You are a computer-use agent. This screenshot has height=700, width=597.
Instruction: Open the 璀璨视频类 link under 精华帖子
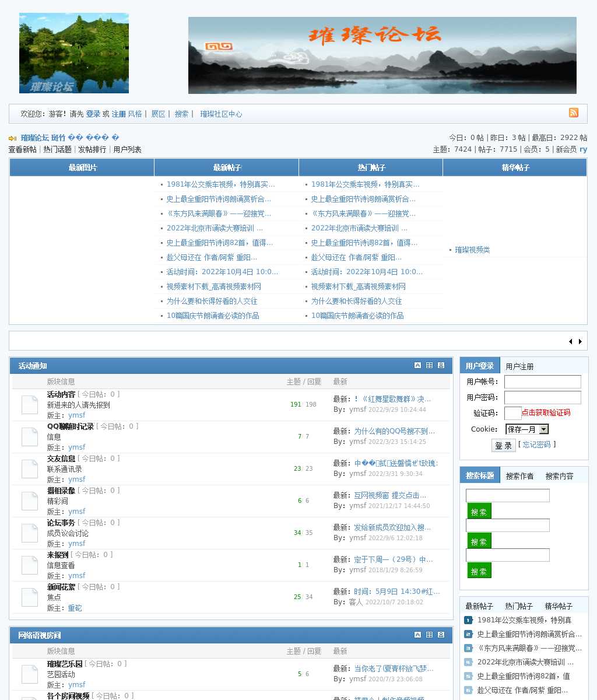(x=472, y=250)
